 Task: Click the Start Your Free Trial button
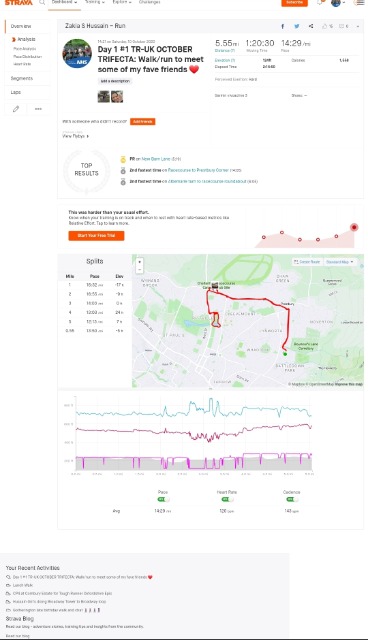[96, 236]
